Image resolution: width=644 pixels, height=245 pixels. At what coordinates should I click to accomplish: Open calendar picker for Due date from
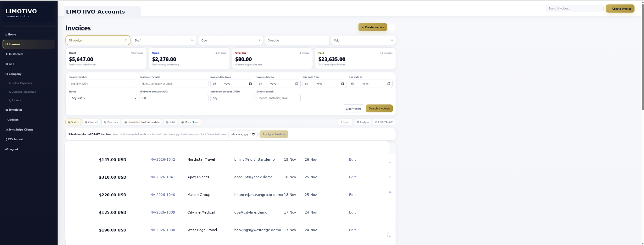coord(342,84)
